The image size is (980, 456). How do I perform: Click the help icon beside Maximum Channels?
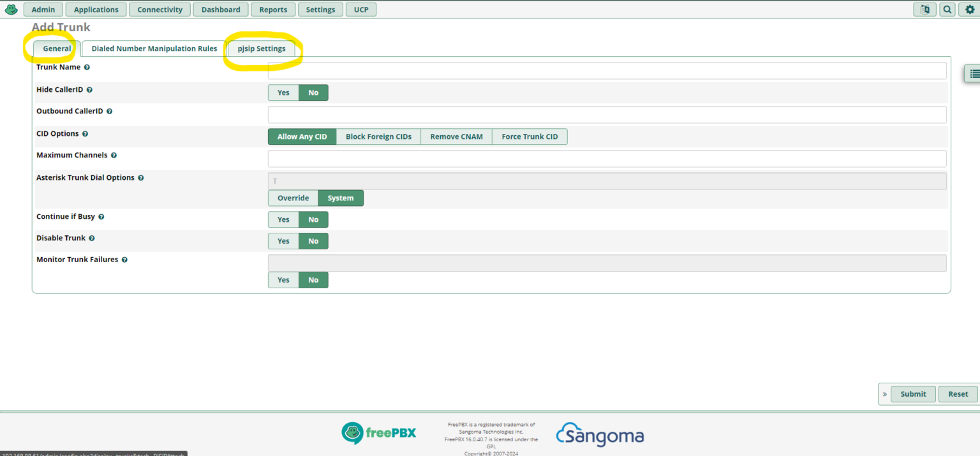113,155
